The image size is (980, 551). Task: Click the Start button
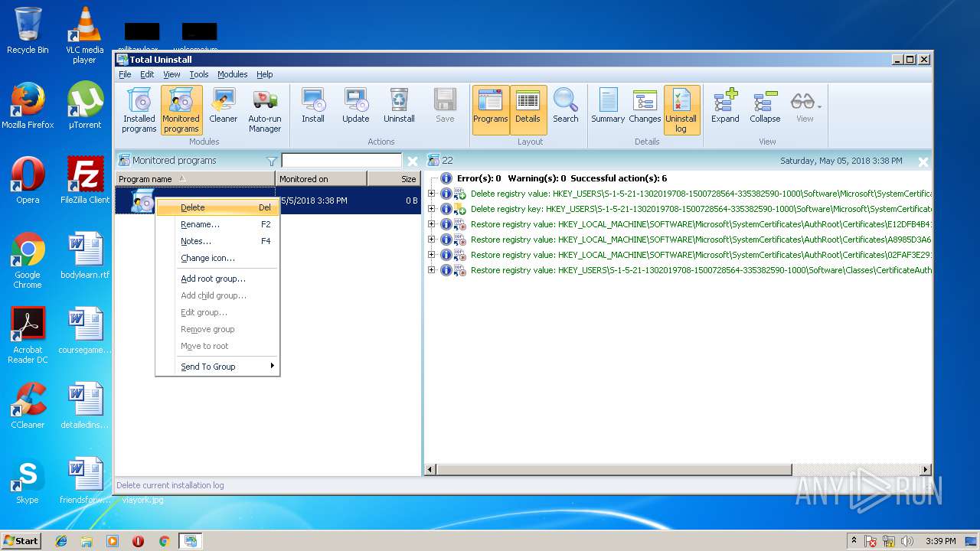tap(21, 540)
